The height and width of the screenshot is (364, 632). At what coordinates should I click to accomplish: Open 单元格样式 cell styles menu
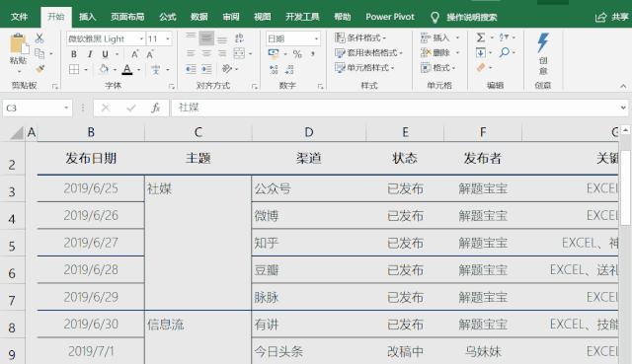[364, 68]
